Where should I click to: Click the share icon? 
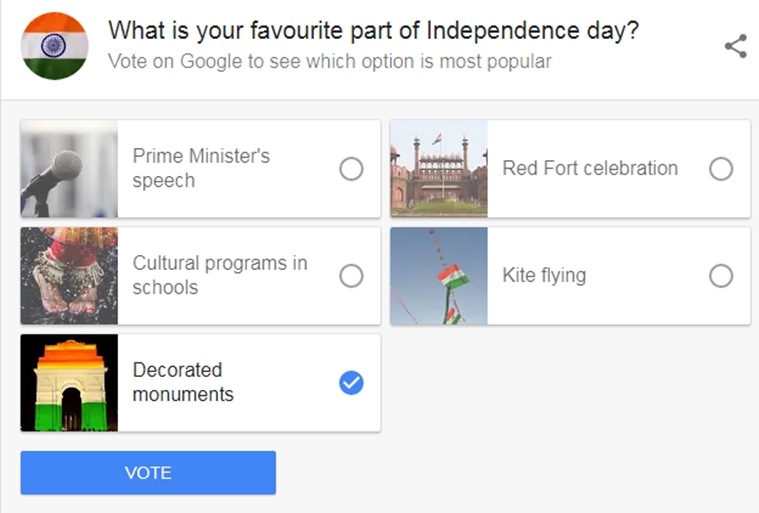pos(735,46)
